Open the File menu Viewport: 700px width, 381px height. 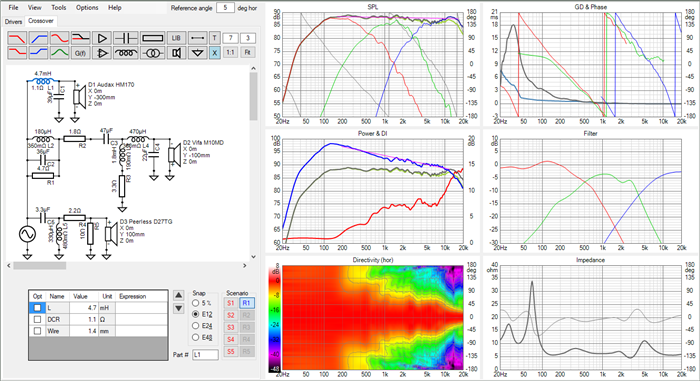[x=13, y=8]
